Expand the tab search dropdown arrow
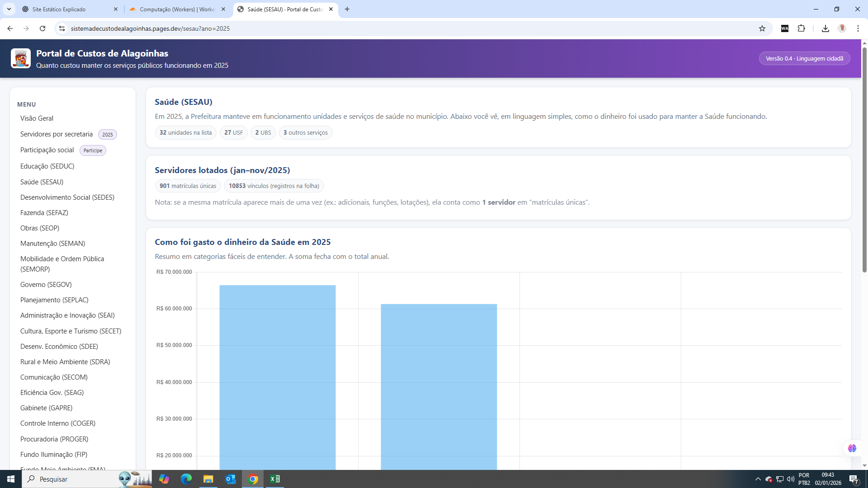 tap(9, 9)
